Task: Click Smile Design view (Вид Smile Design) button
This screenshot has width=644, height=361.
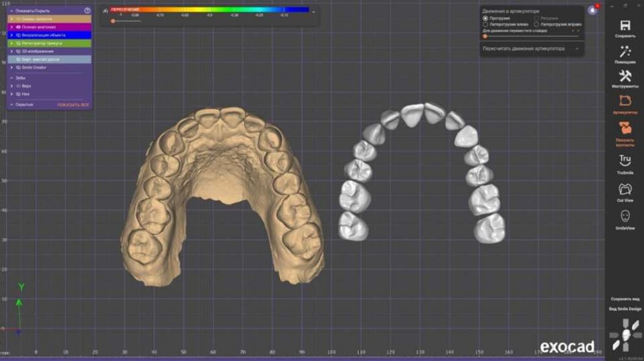Action: point(625,309)
